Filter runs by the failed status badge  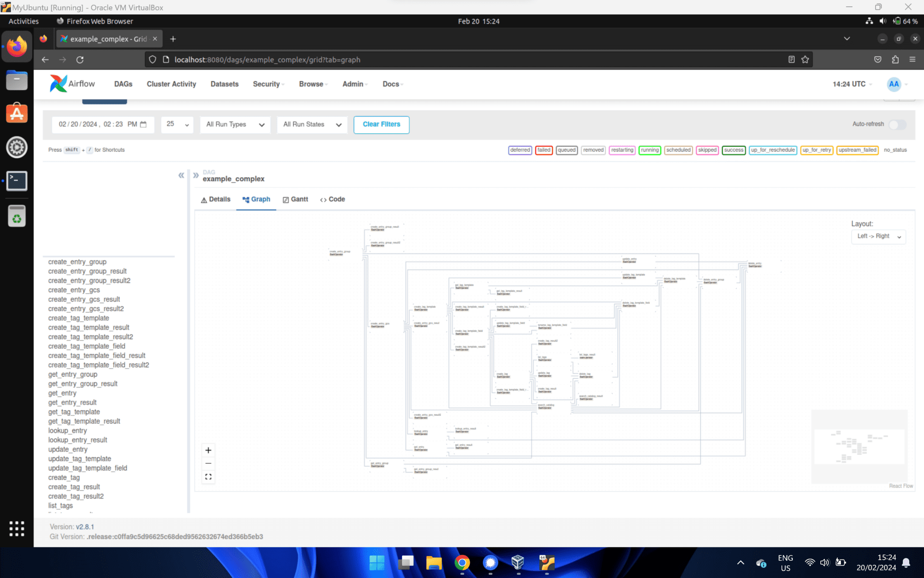coord(543,150)
